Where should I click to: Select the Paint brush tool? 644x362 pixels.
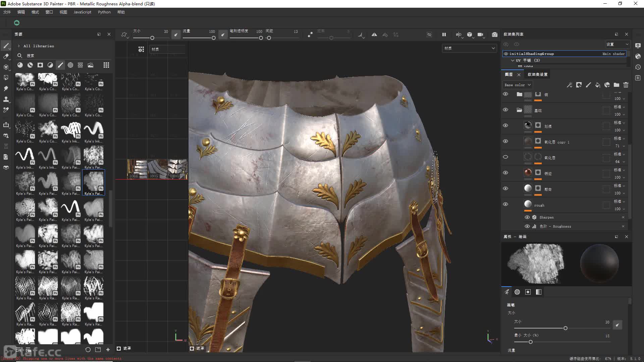[6, 46]
